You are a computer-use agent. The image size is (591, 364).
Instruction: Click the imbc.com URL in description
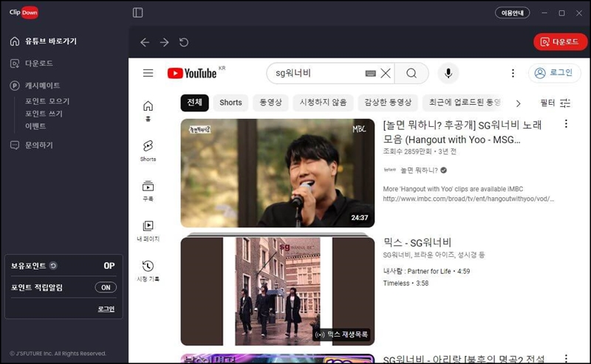point(468,199)
